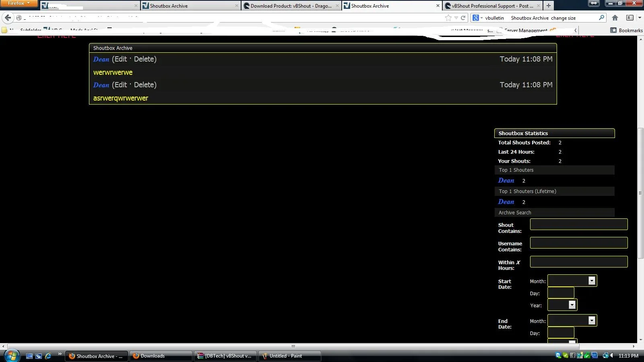Screen dimensions: 644x362
Task: Open the End Date Month dropdown
Action: click(x=572, y=321)
